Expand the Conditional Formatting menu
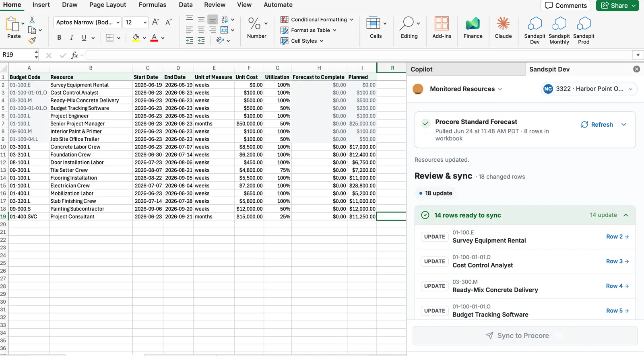The height and width of the screenshot is (356, 644). (317, 19)
